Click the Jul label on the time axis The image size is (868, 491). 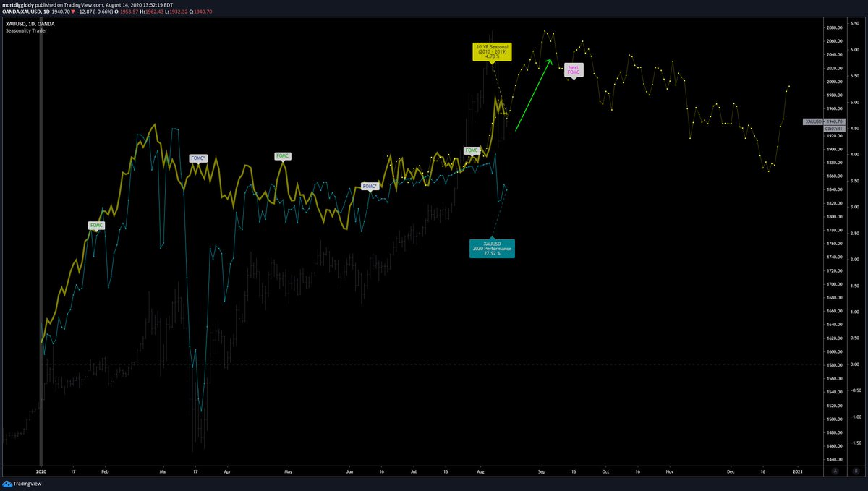414,471
